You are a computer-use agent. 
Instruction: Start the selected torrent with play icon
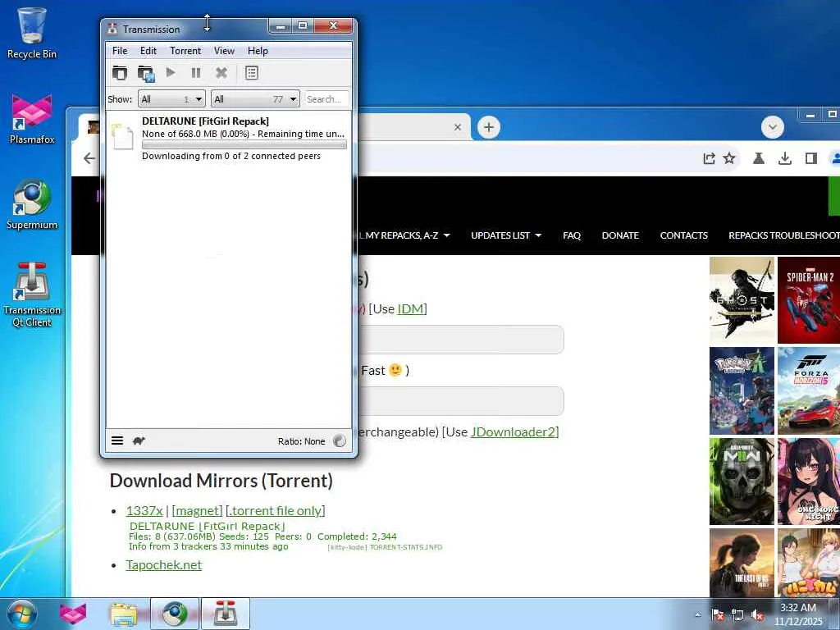[x=171, y=72]
